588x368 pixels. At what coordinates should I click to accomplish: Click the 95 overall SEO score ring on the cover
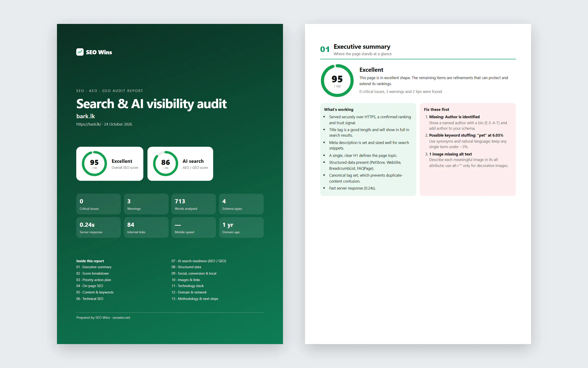[x=94, y=164]
